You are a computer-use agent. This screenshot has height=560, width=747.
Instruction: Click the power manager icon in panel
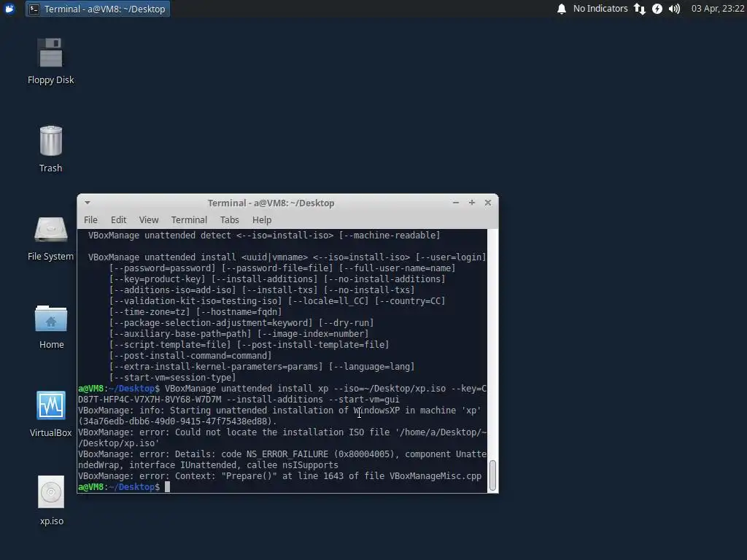[657, 9]
